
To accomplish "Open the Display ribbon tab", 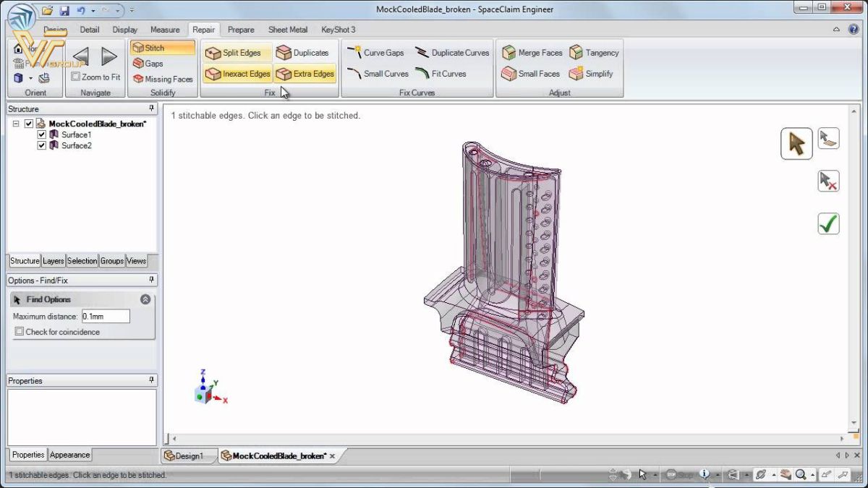I will click(x=125, y=30).
